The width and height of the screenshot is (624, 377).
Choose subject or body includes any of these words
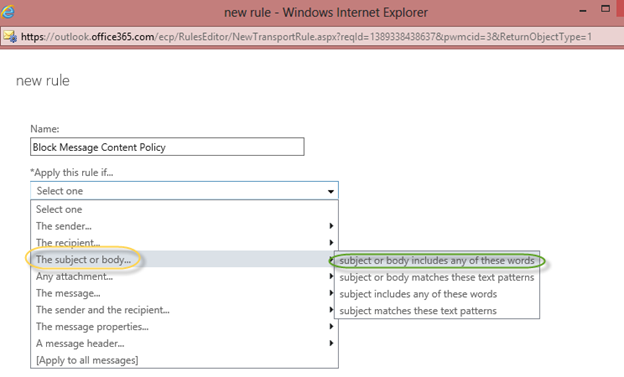click(437, 260)
